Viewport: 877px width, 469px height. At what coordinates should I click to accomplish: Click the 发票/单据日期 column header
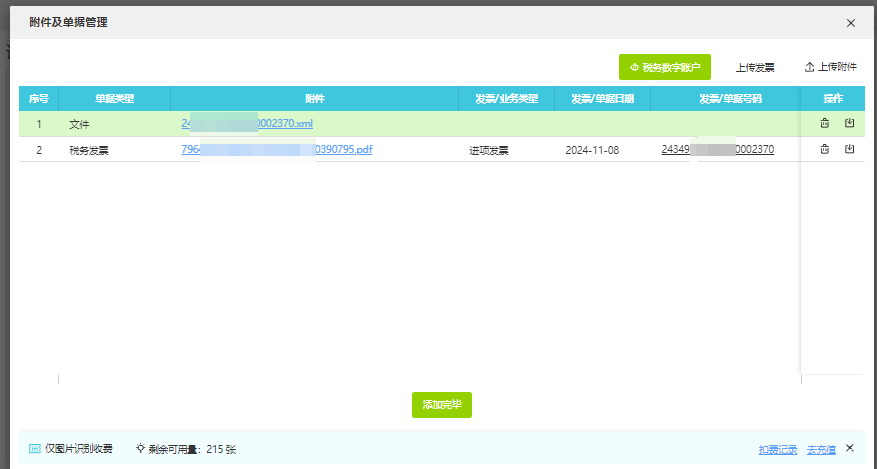point(602,99)
